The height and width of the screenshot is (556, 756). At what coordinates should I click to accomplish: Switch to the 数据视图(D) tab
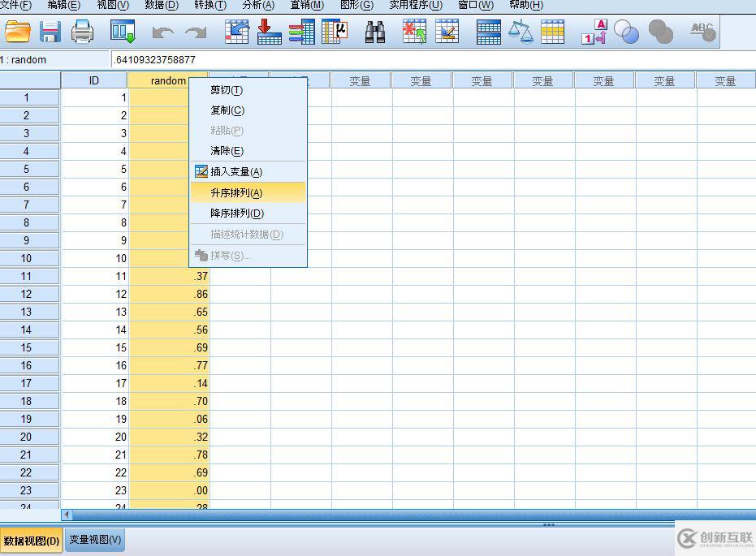coord(32,541)
